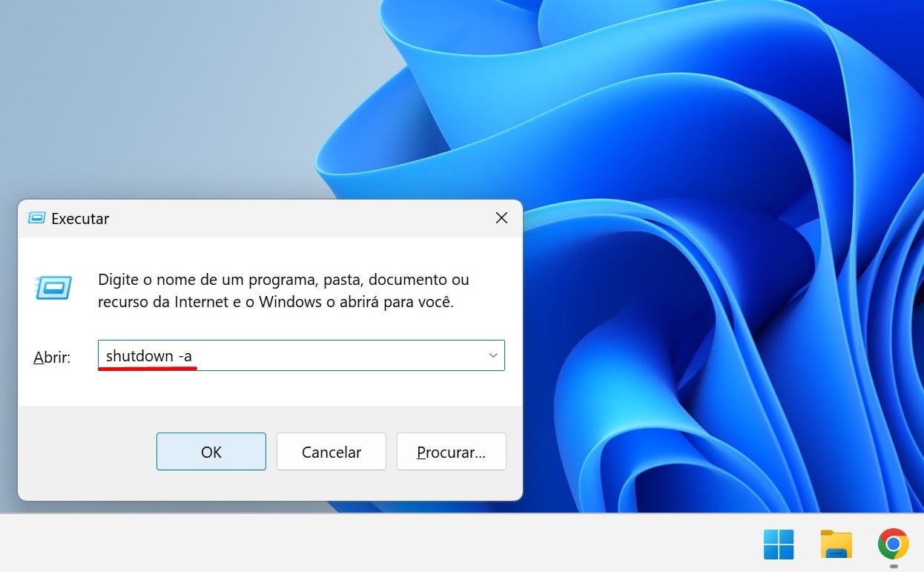Close the Executar dialog

[x=501, y=218]
